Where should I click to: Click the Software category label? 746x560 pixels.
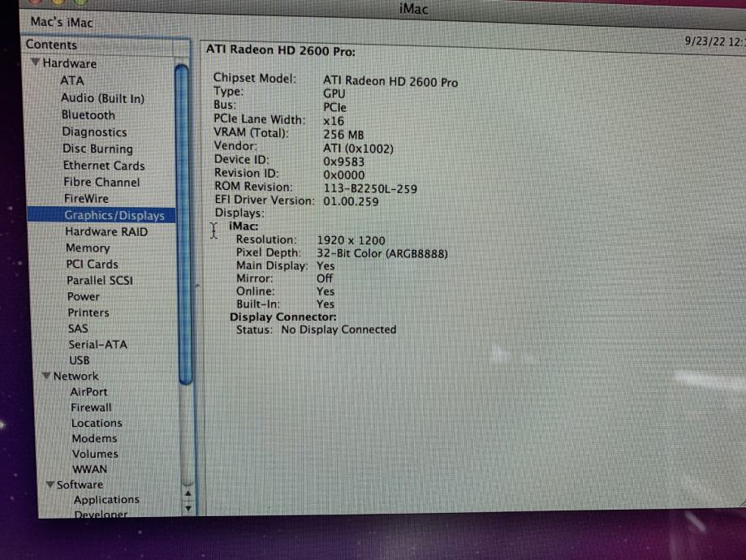[x=80, y=485]
